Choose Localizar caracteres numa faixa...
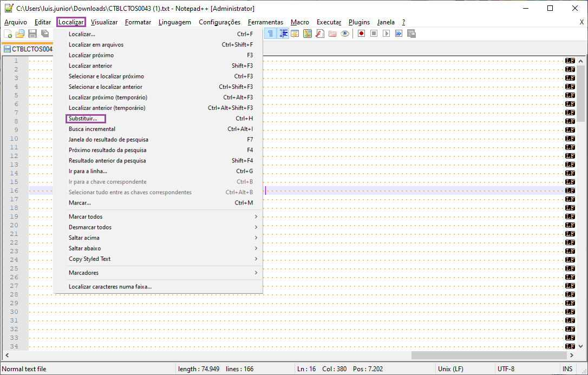This screenshot has width=588, height=375. (158, 287)
